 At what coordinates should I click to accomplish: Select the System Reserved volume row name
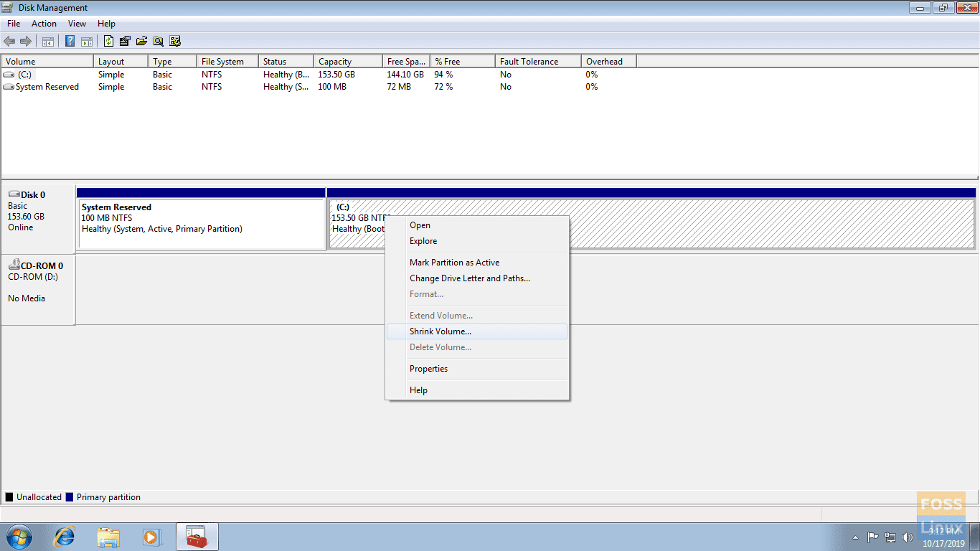47,87
